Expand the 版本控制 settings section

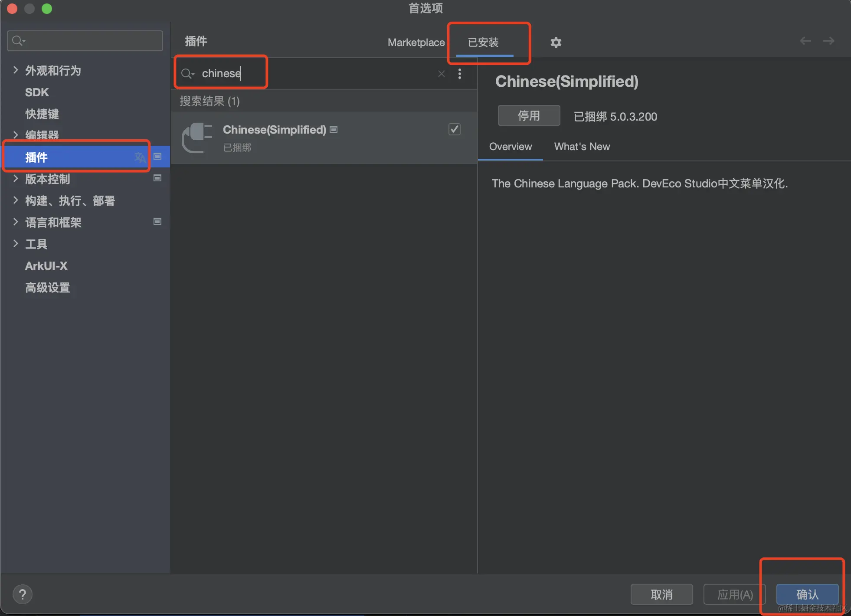click(x=16, y=179)
